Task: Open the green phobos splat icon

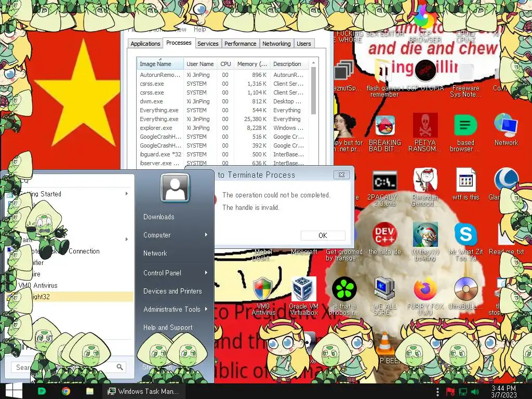Action: click(344, 289)
